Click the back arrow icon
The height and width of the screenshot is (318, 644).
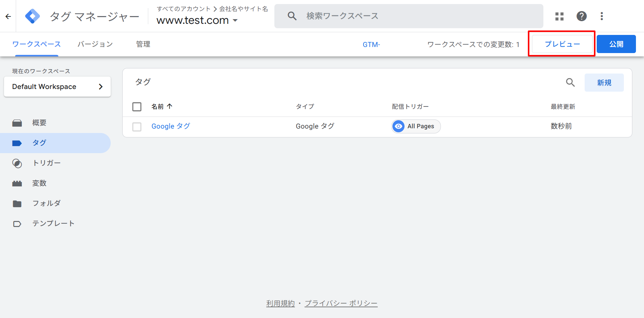coord(8,16)
